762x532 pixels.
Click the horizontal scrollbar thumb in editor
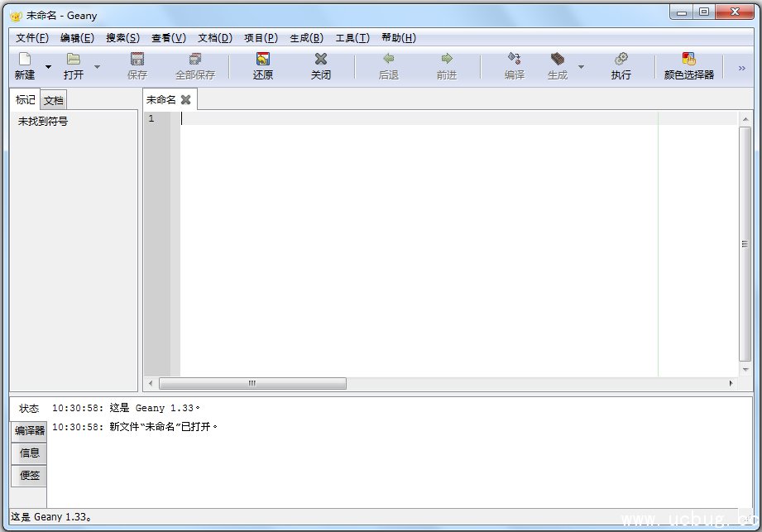click(x=252, y=383)
